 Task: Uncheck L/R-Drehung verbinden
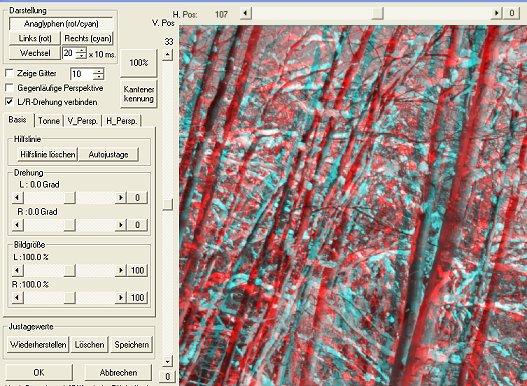(x=9, y=102)
